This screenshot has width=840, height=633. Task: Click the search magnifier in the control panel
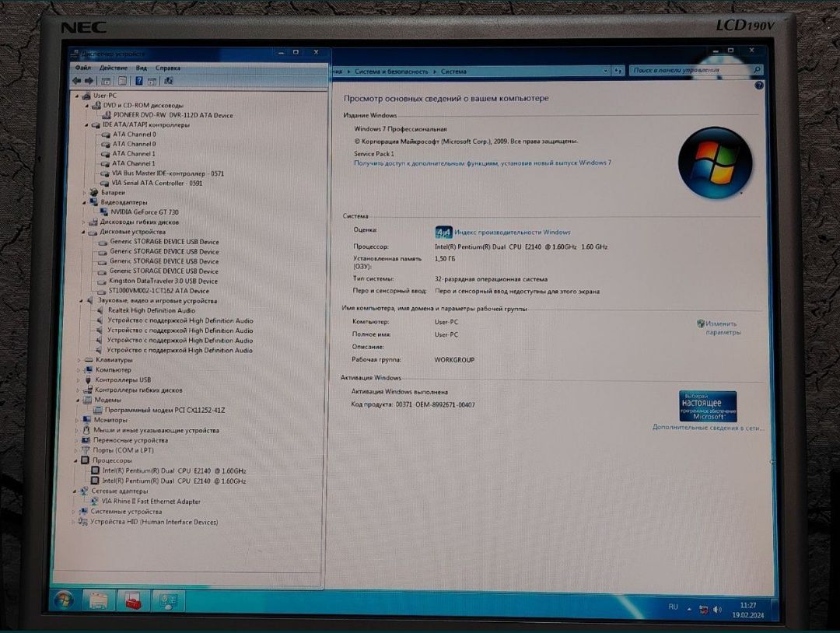pos(757,70)
